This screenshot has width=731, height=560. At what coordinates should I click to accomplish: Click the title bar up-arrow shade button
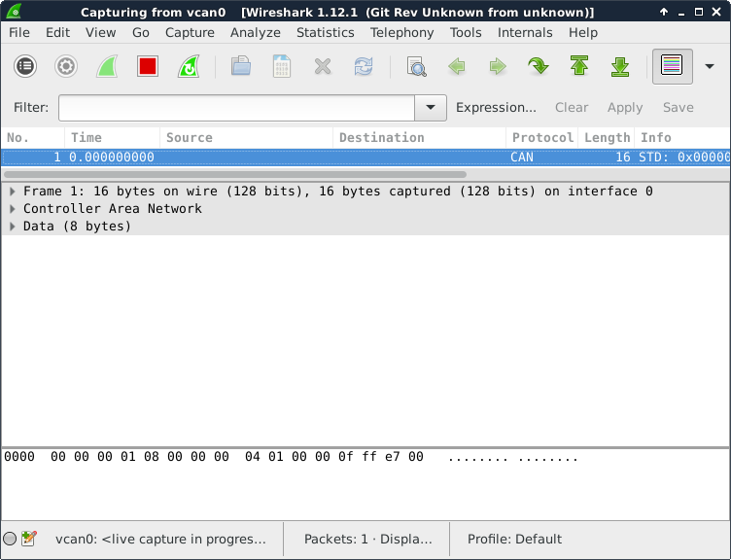664,12
